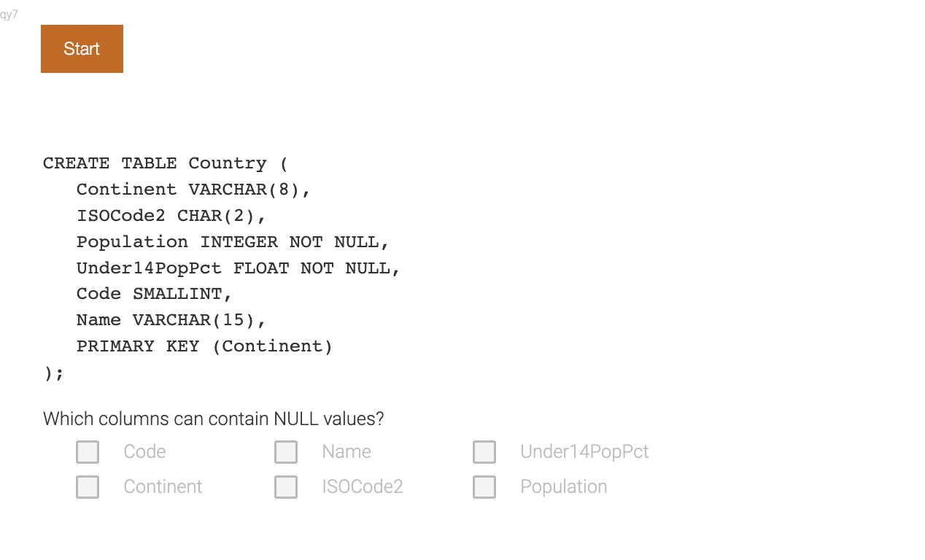Click the question text about NULL values

point(214,419)
